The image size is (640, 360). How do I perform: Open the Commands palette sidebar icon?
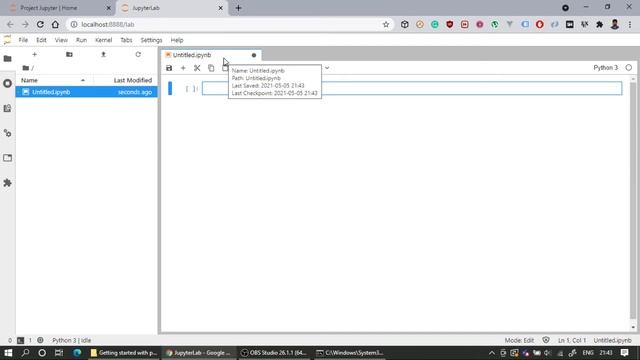tap(7, 109)
